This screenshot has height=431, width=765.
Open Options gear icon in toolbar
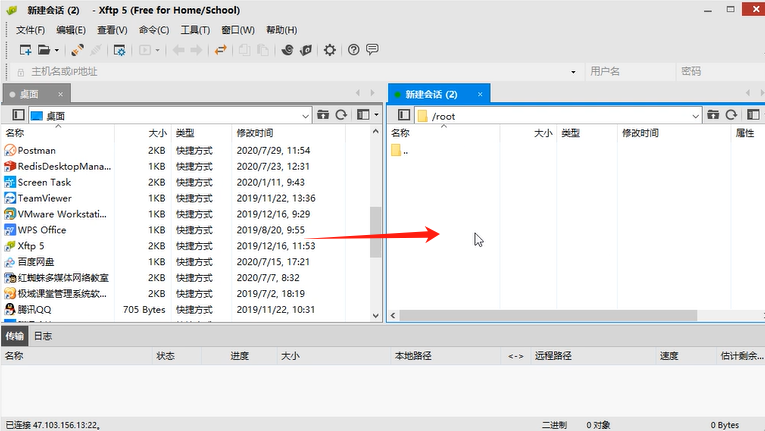(x=330, y=50)
